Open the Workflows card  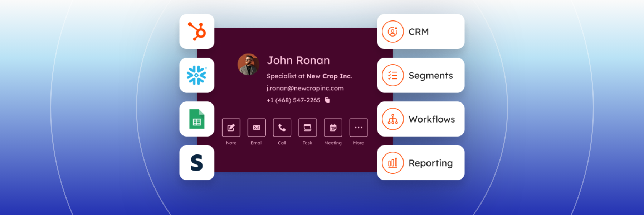[x=421, y=119]
